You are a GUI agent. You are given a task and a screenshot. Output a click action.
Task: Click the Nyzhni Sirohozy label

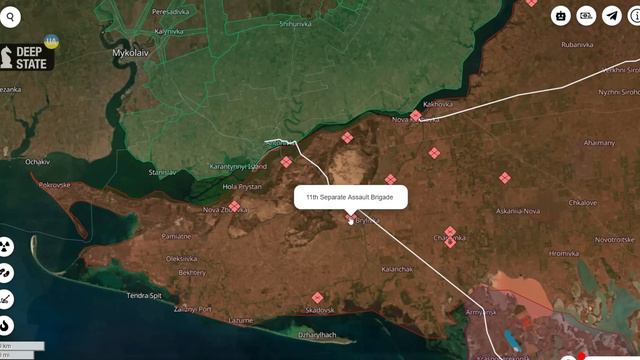coord(619,92)
